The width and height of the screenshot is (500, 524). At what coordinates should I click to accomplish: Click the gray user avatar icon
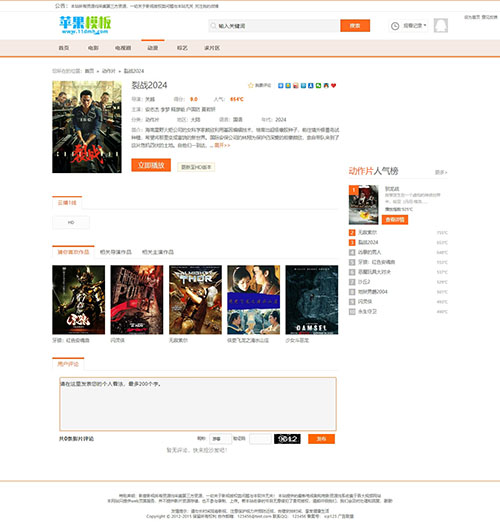pyautogui.click(x=441, y=26)
